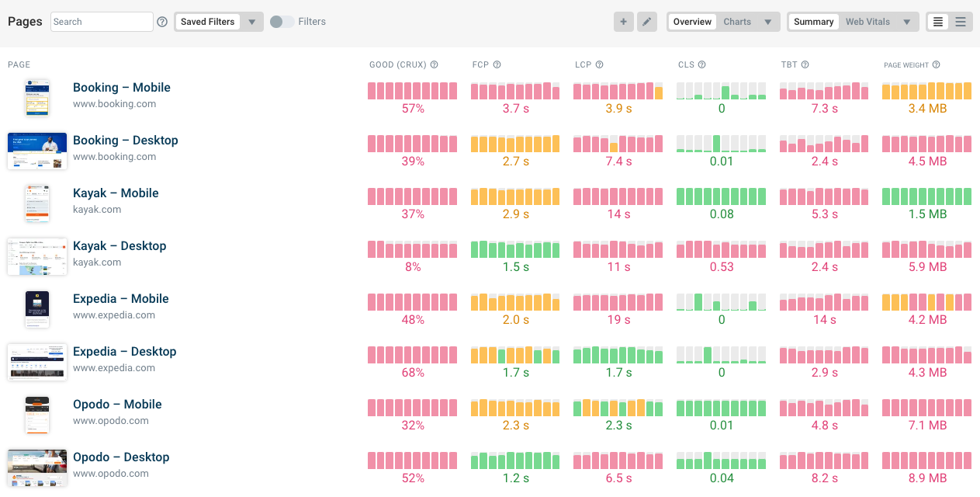Click the Opodo – Mobile screenshot thumbnail

coord(37,415)
